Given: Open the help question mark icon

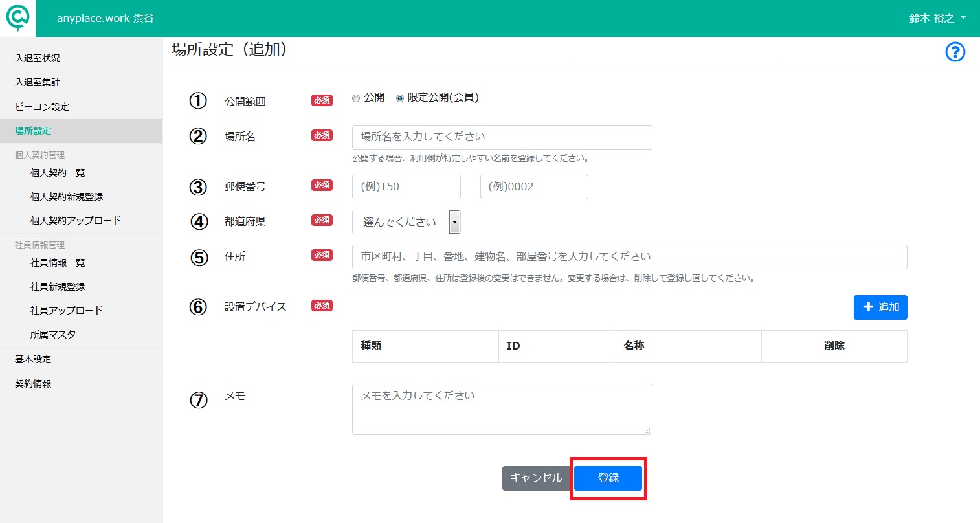Looking at the screenshot, I should (x=955, y=52).
